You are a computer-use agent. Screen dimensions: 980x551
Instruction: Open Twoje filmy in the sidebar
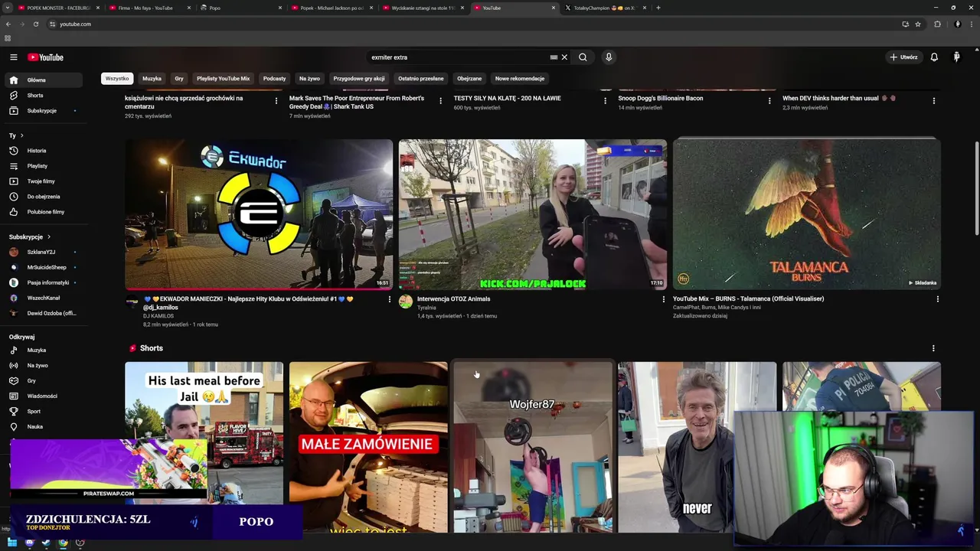[x=44, y=181]
